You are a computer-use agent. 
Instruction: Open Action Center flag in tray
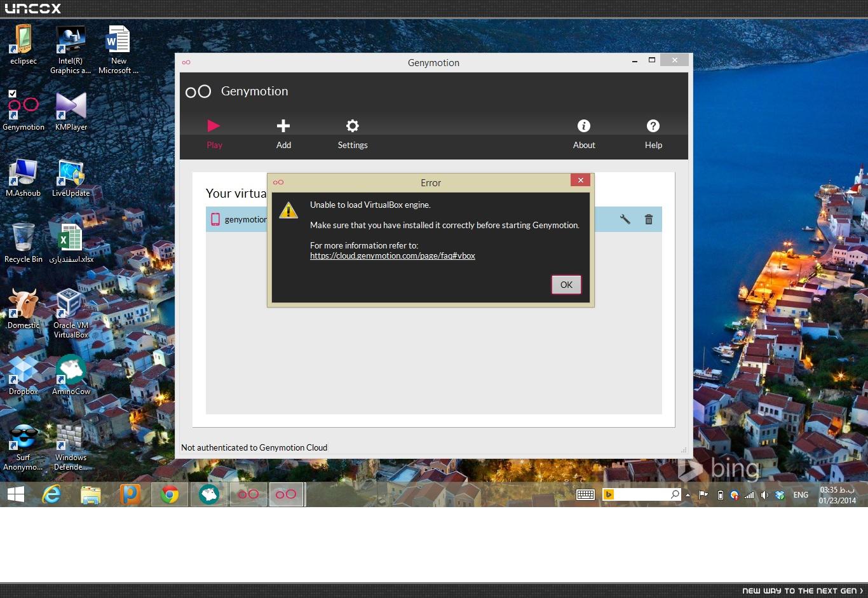click(x=703, y=494)
